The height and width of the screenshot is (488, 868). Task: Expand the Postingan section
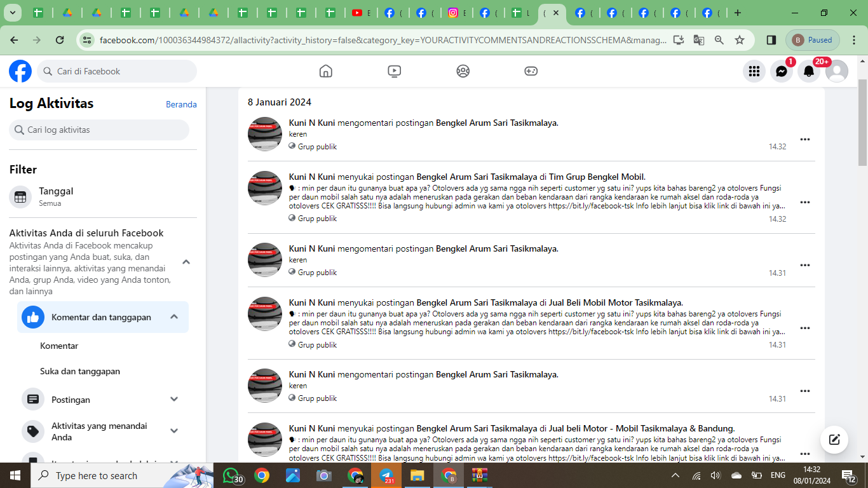[x=174, y=399]
